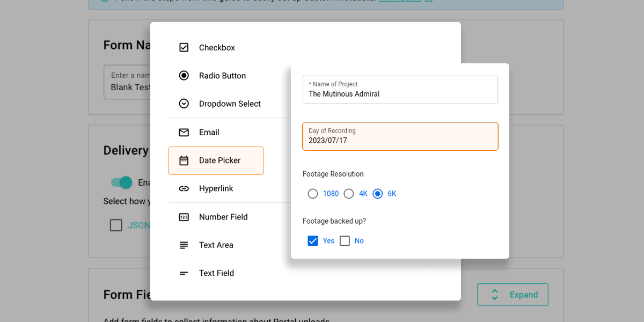Screen dimensions: 644x322
Task: Expand the Form Fields section
Action: [x=513, y=294]
